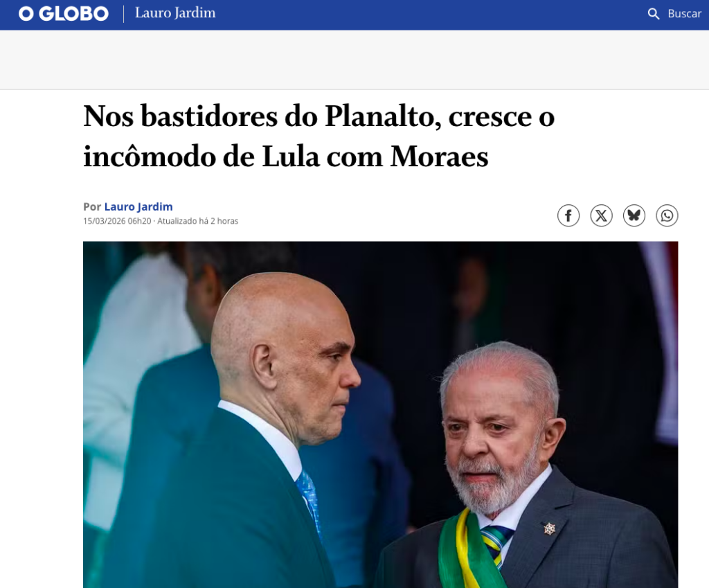Viewport: 709px width, 588px height.
Task: Open the O Globo homepage logo
Action: coord(63,14)
